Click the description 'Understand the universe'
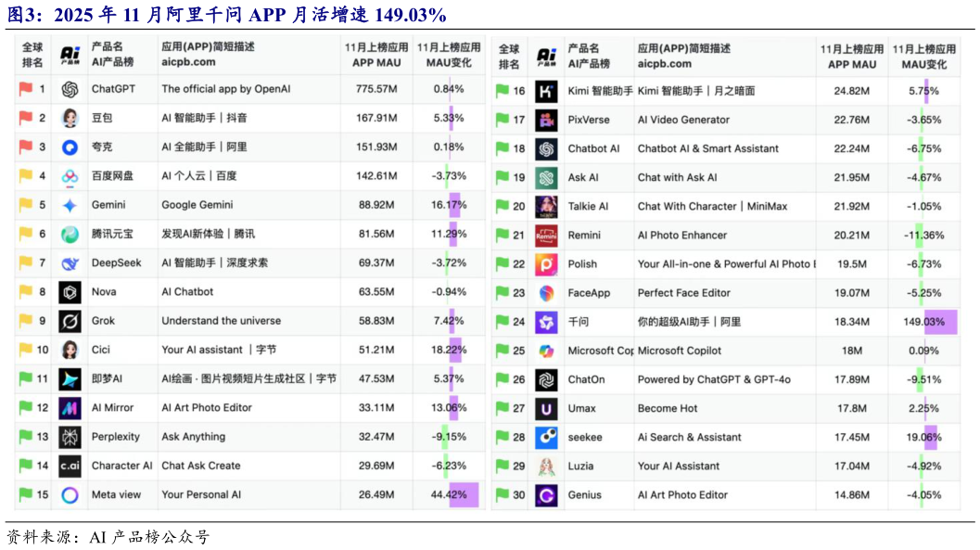The width and height of the screenshot is (980, 550). coord(222,321)
